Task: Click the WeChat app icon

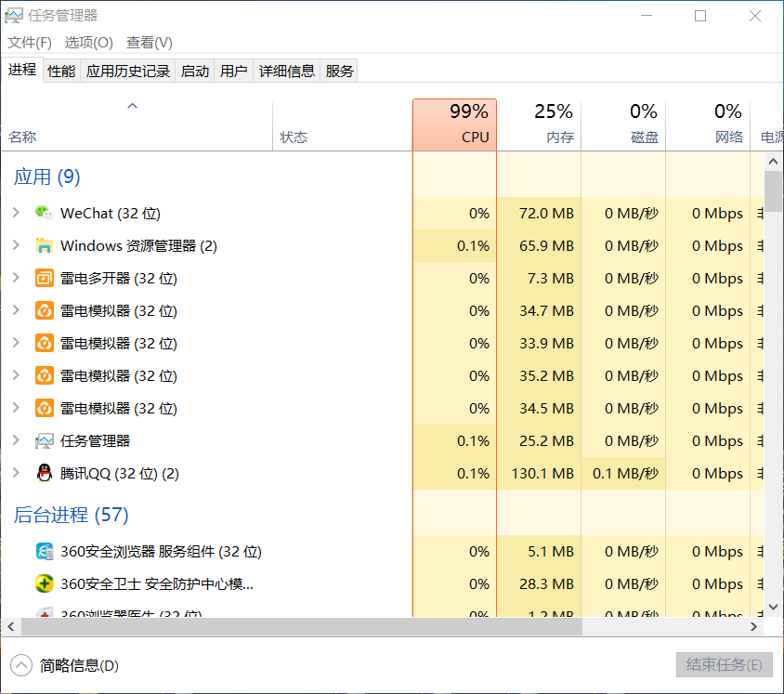Action: [x=44, y=213]
